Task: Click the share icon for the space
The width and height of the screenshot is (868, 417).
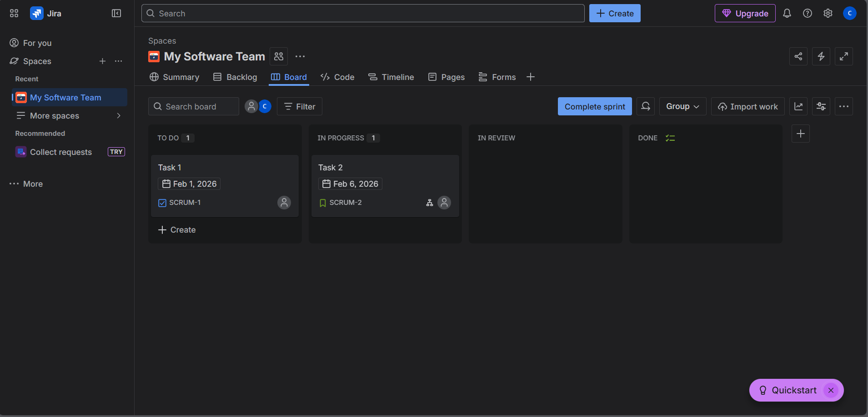Action: click(798, 56)
